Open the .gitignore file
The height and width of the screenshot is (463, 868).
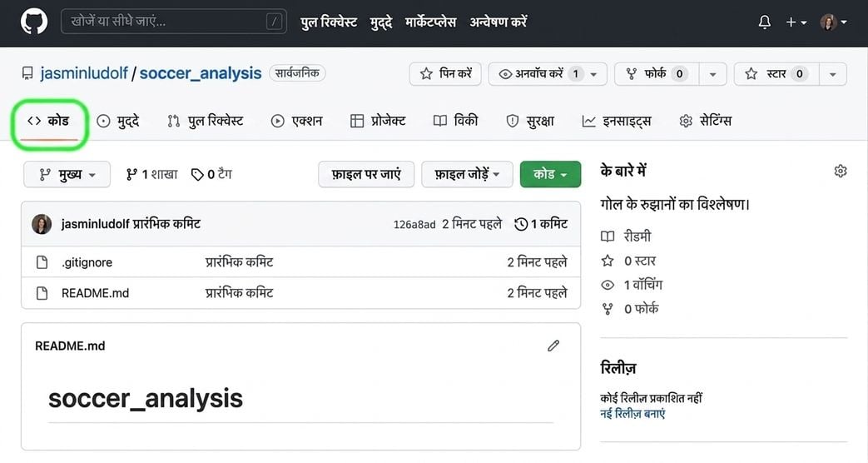tap(87, 262)
